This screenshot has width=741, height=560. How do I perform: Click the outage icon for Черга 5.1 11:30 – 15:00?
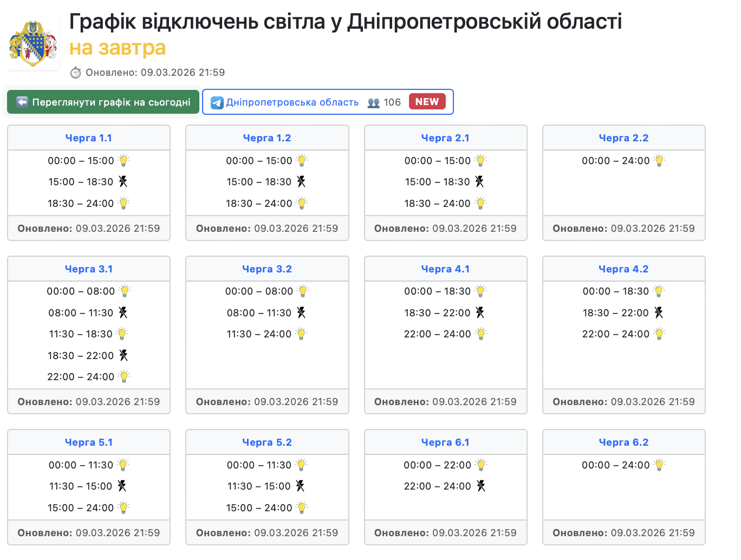tap(122, 486)
